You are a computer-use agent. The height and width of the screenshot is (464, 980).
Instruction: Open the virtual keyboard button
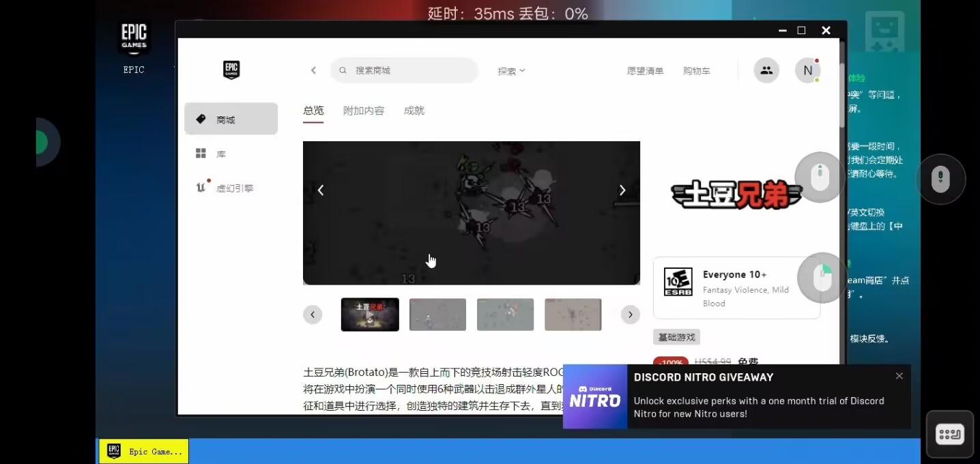coord(950,434)
